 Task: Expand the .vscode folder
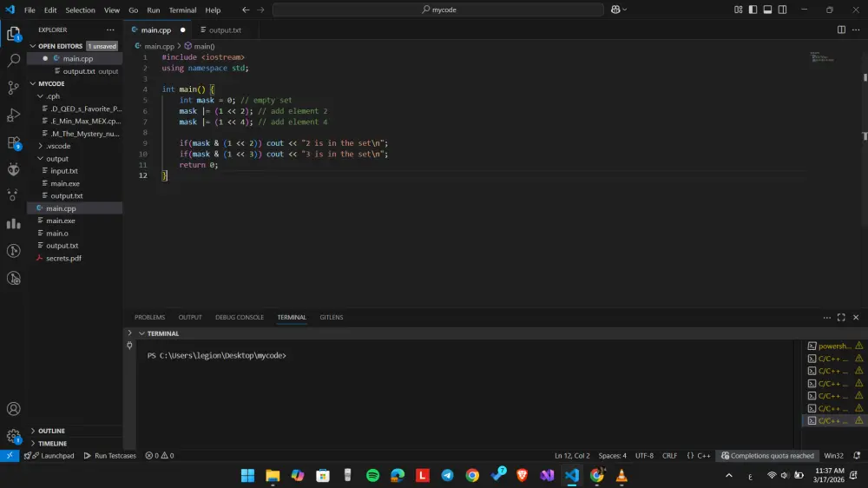pos(58,146)
